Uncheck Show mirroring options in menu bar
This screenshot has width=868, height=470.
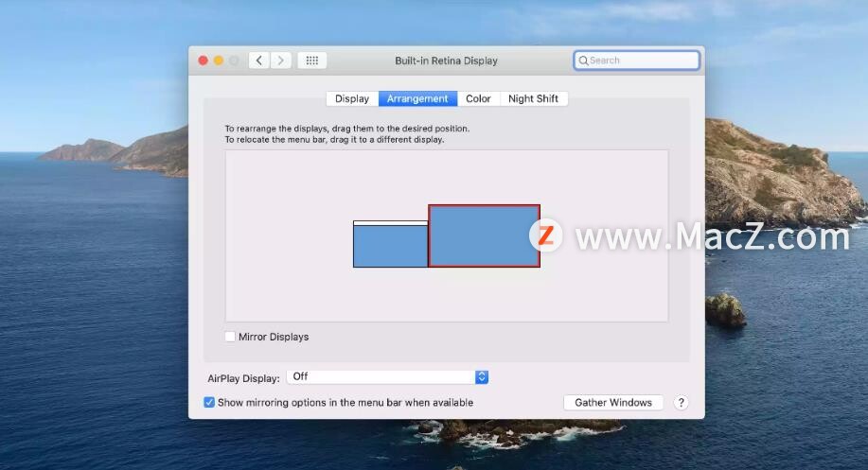click(x=209, y=402)
